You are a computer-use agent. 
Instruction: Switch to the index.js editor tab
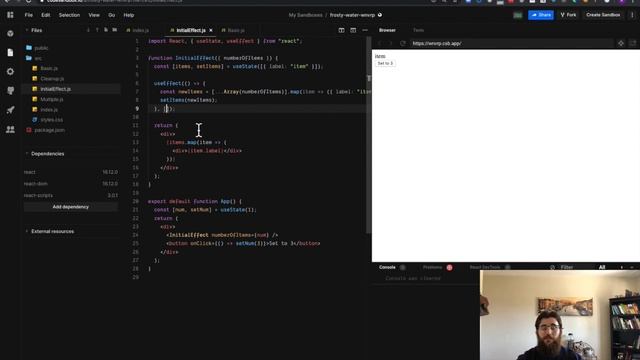pyautogui.click(x=138, y=30)
